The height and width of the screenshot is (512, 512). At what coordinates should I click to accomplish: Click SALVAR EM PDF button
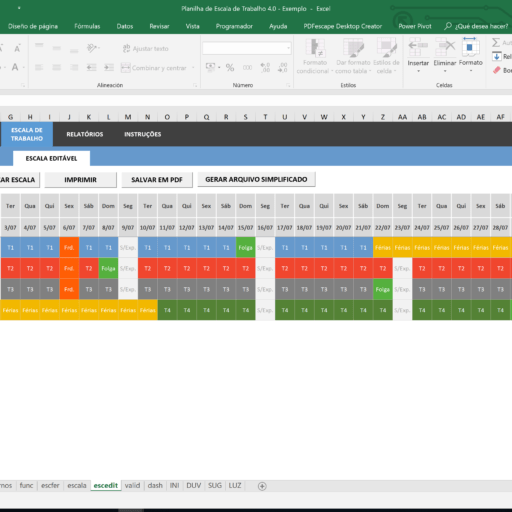[x=157, y=180]
